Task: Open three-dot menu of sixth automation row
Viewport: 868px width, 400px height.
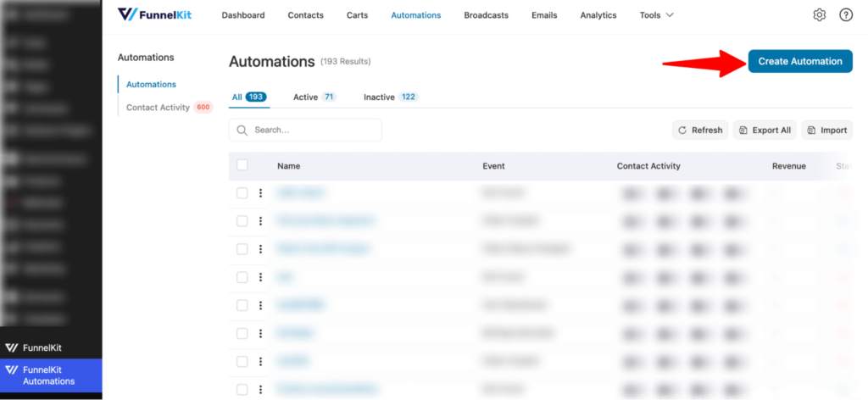Action: coord(260,334)
